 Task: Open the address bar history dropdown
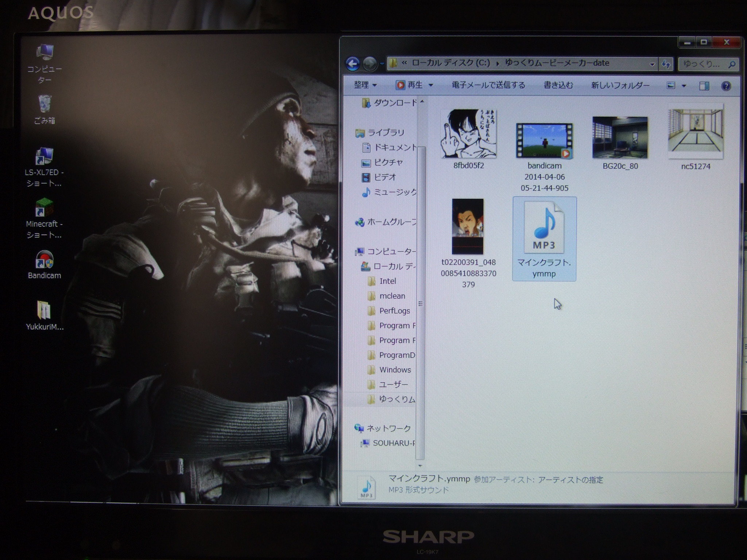click(x=652, y=65)
